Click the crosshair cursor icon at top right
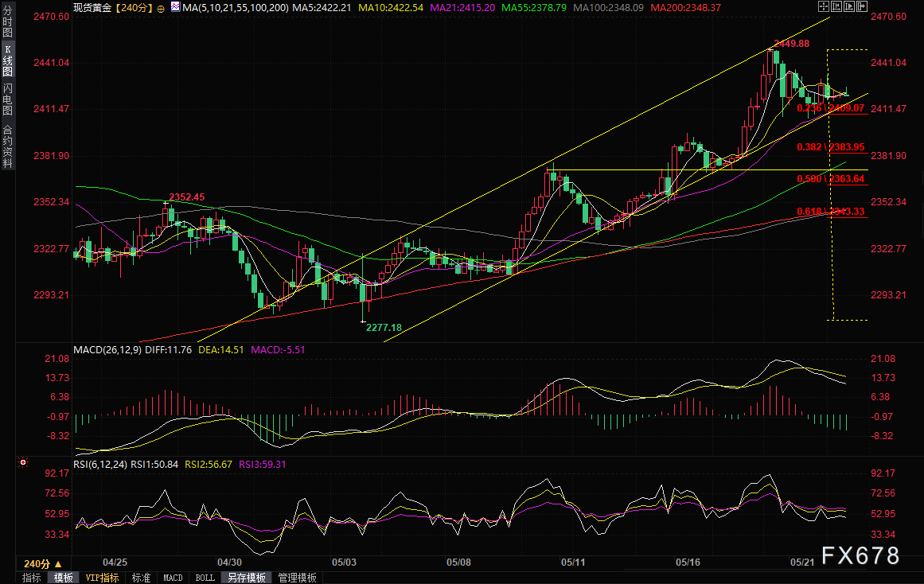The image size is (924, 584). click(x=824, y=6)
